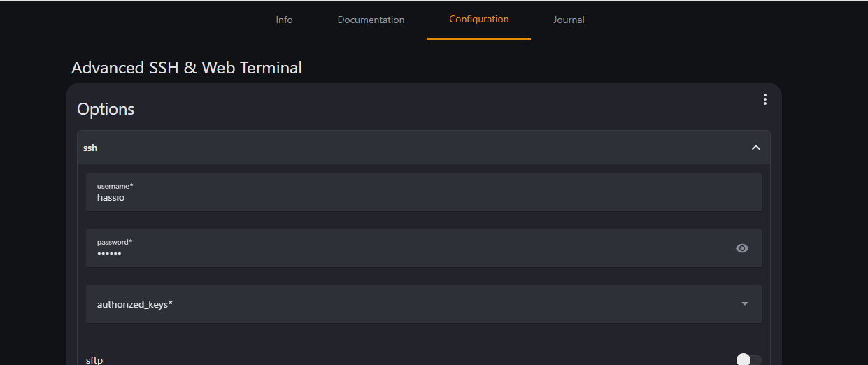Enable the sftp toggle switch
The height and width of the screenshot is (365, 868).
tap(748, 359)
